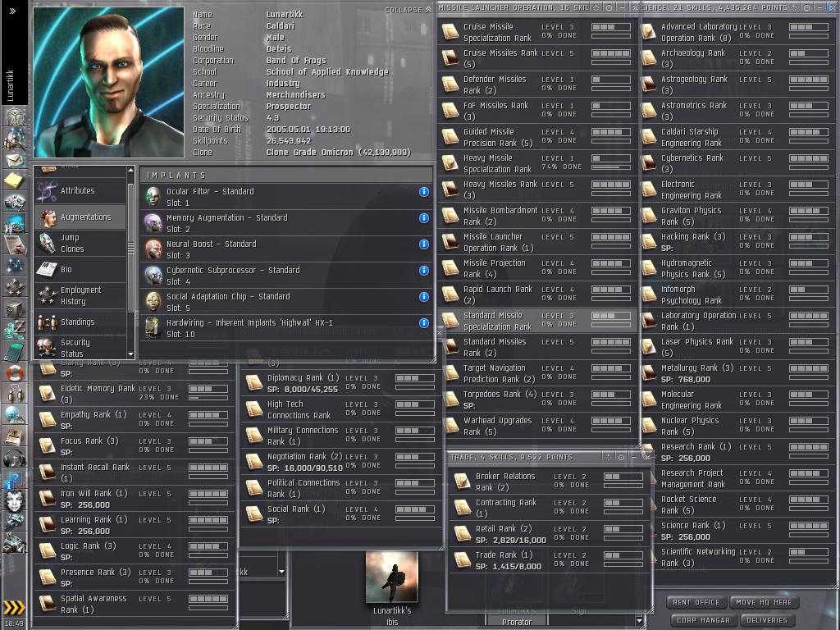Show info for Memory Augmentation - Standard implant
Image resolution: width=840 pixels, height=630 pixels.
click(424, 217)
